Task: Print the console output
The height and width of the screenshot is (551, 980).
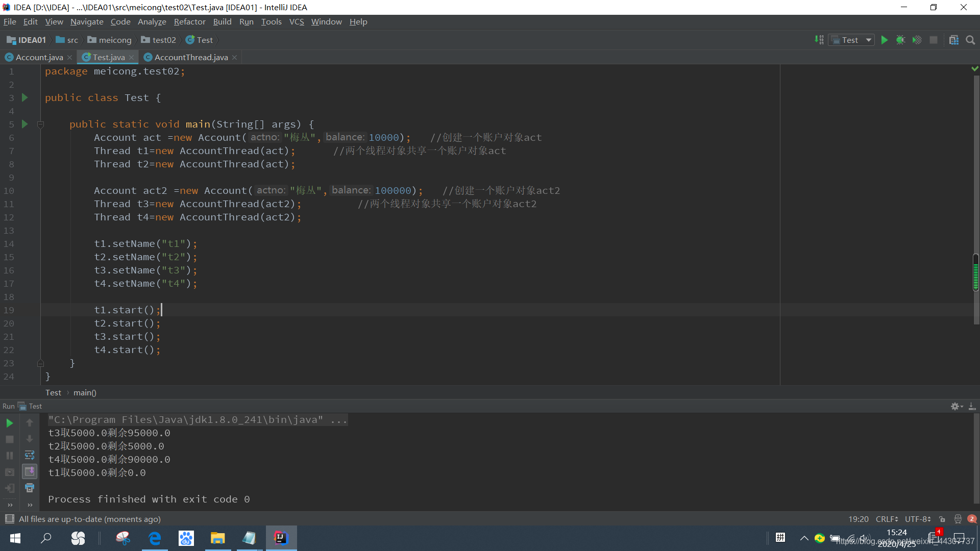Action: click(x=30, y=488)
